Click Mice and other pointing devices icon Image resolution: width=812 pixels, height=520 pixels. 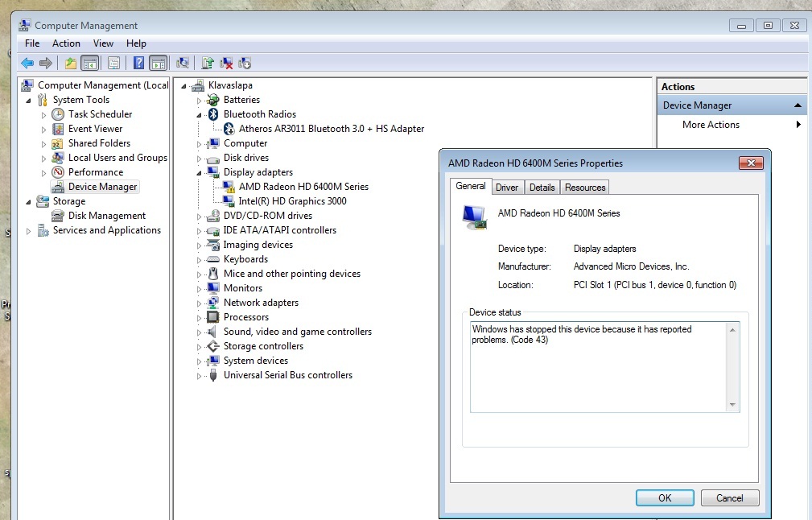tap(212, 274)
